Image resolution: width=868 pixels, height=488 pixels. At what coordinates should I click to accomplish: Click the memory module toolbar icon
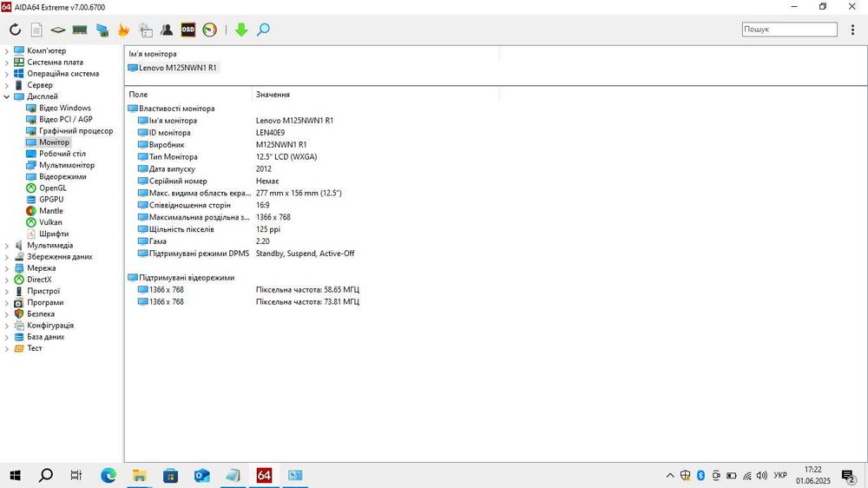point(80,30)
